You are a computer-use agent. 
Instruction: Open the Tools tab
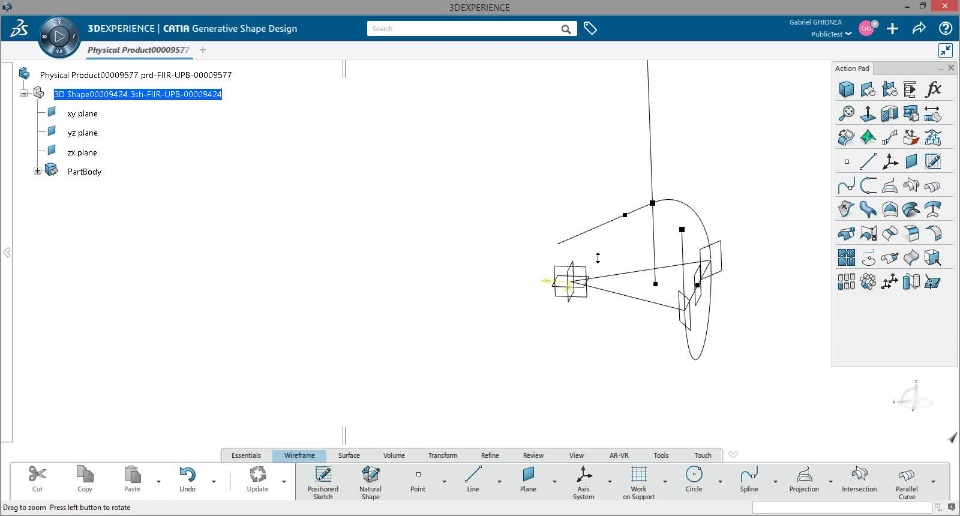tap(661, 455)
